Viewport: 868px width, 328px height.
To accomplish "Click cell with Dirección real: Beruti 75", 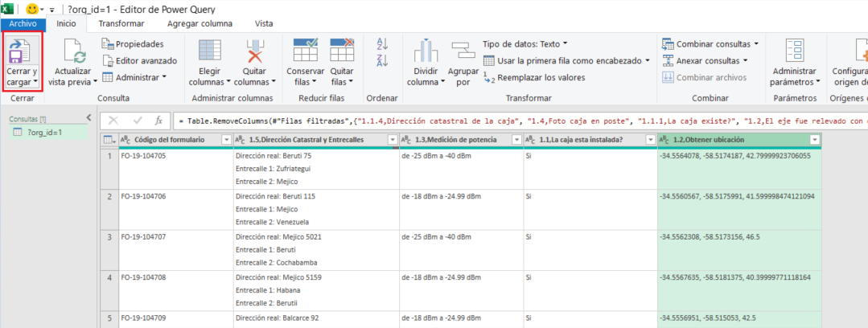I will [x=315, y=170].
